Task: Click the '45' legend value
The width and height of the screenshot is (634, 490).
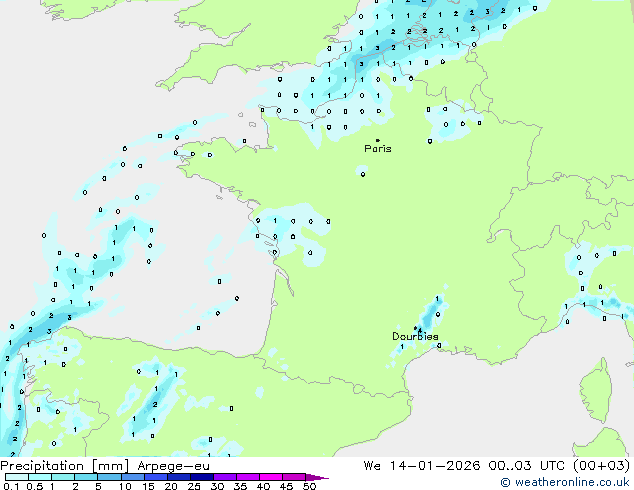Action: 286,486
